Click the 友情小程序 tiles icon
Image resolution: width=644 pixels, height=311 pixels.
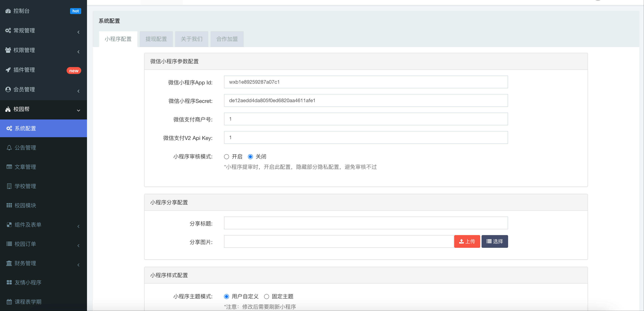[x=9, y=282]
